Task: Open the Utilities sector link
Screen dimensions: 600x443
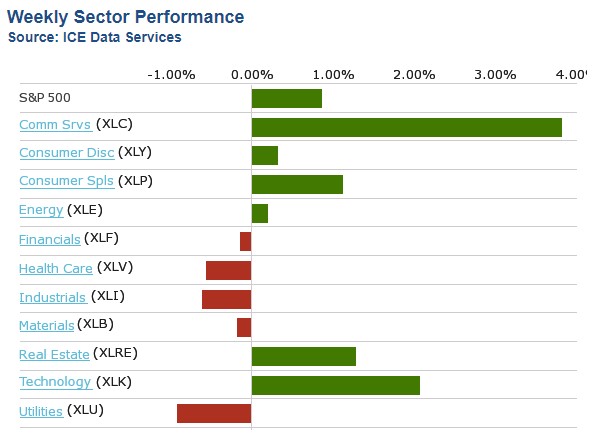Action: click(x=41, y=411)
